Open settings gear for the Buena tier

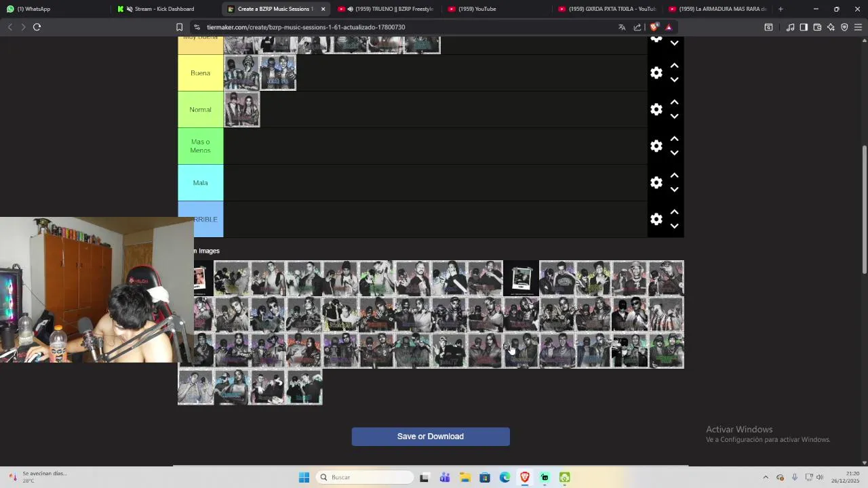(656, 73)
